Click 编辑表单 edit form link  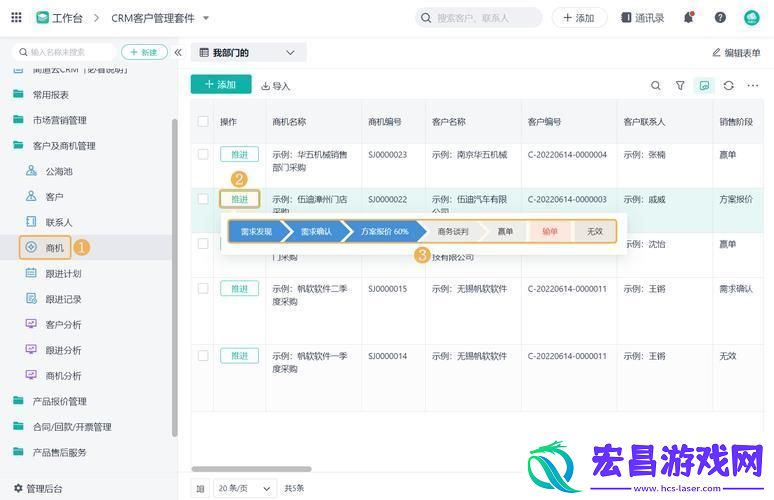click(736, 52)
